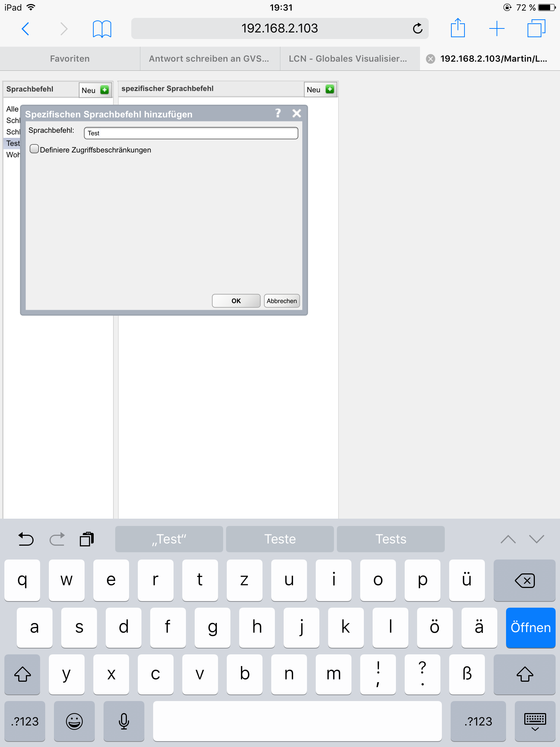Switch to LCN - Globales Visualisier tab
This screenshot has height=747, width=560.
(x=348, y=59)
